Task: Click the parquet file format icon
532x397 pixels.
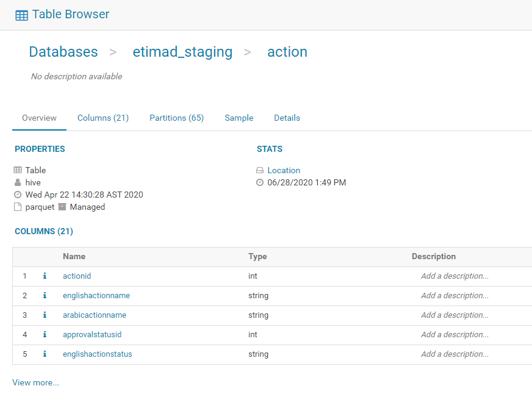Action: (x=18, y=207)
